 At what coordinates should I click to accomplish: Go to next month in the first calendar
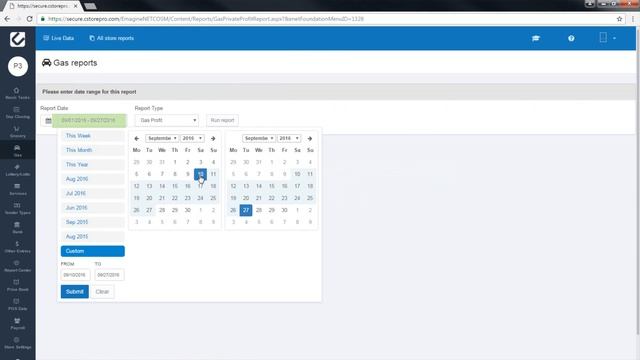tap(213, 138)
